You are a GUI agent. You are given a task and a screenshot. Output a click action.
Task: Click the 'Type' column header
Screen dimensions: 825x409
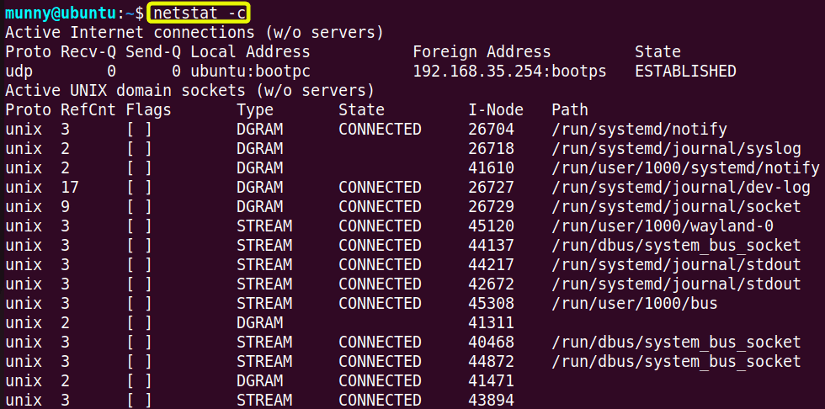255,110
